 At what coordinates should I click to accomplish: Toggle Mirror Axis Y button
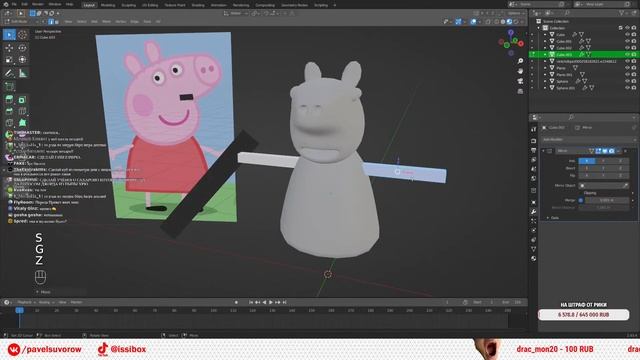tap(604, 161)
